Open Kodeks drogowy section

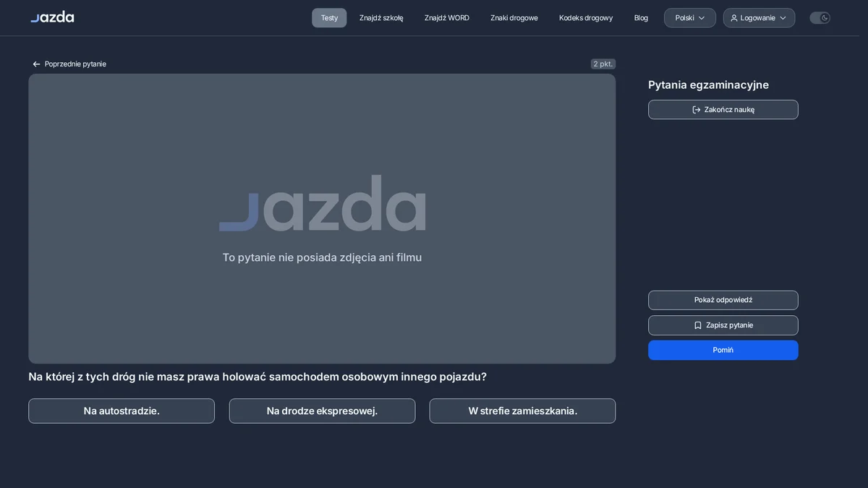[x=586, y=18]
